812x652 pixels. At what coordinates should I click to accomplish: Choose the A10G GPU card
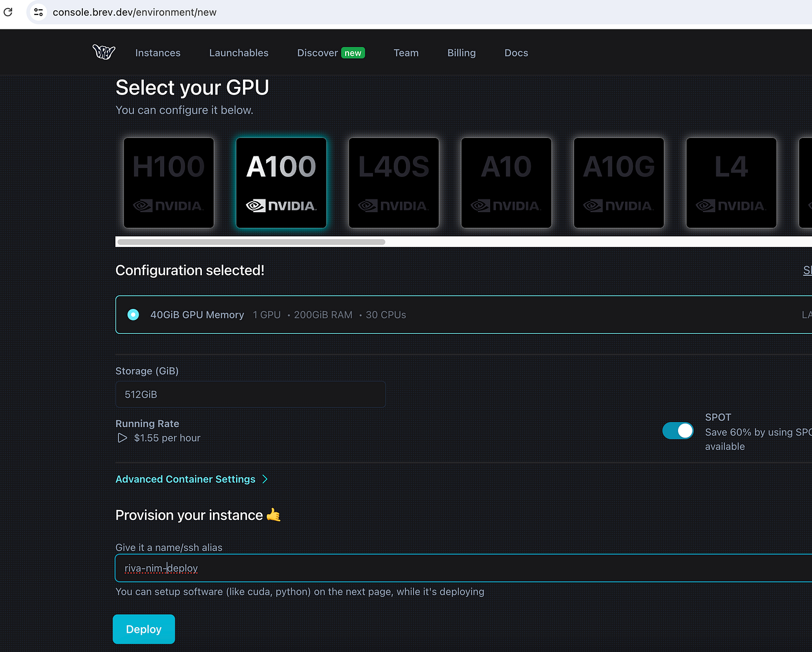tap(619, 183)
